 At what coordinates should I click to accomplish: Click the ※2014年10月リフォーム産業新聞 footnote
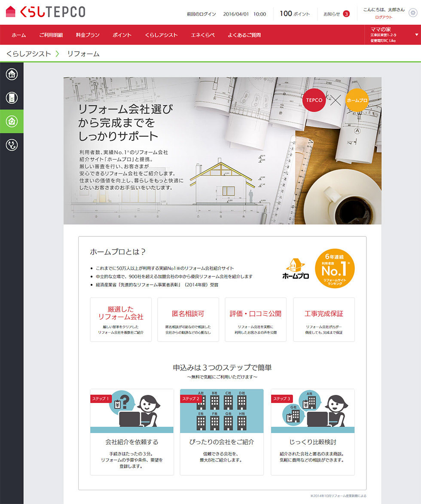click(x=339, y=496)
